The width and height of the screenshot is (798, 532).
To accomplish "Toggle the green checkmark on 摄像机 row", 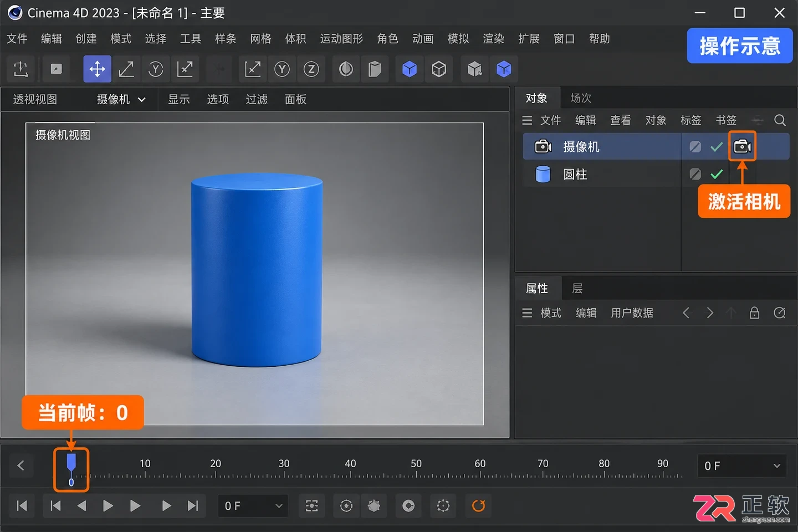I will [717, 147].
